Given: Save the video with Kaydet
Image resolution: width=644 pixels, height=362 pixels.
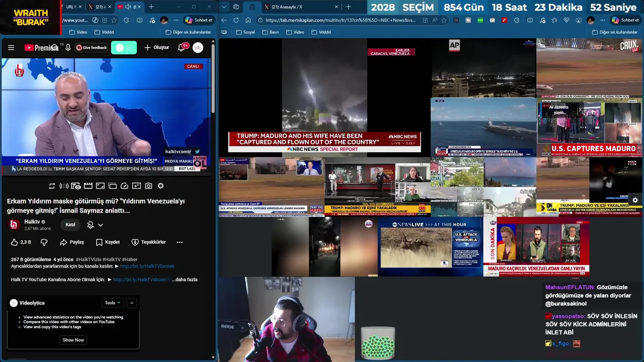Looking at the screenshot, I should [108, 242].
